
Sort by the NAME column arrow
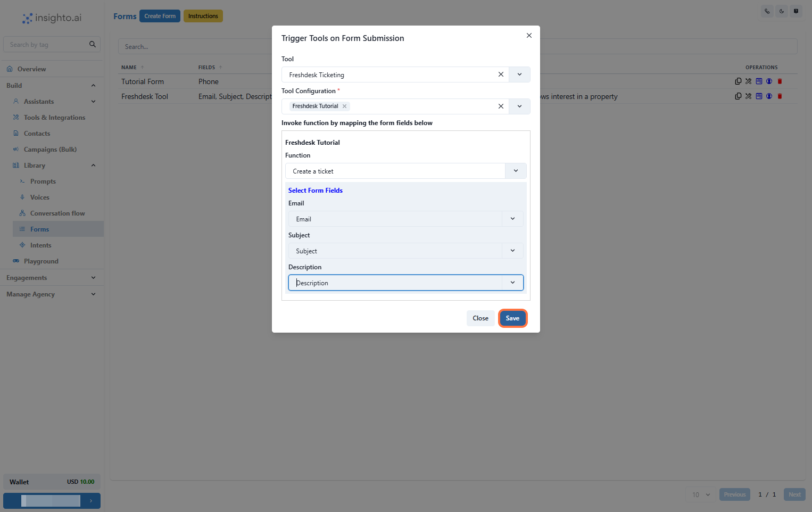(143, 67)
